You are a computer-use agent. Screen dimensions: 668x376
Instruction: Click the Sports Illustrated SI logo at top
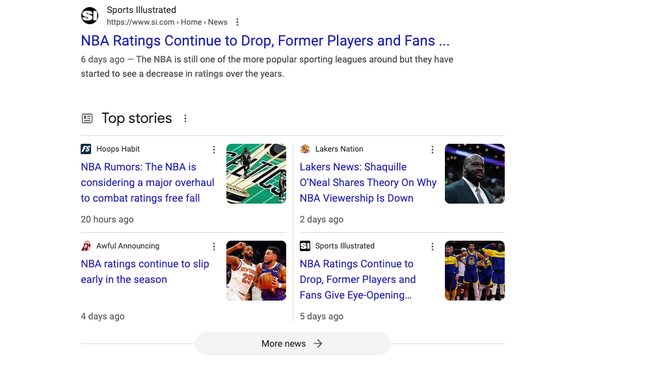pyautogui.click(x=89, y=16)
